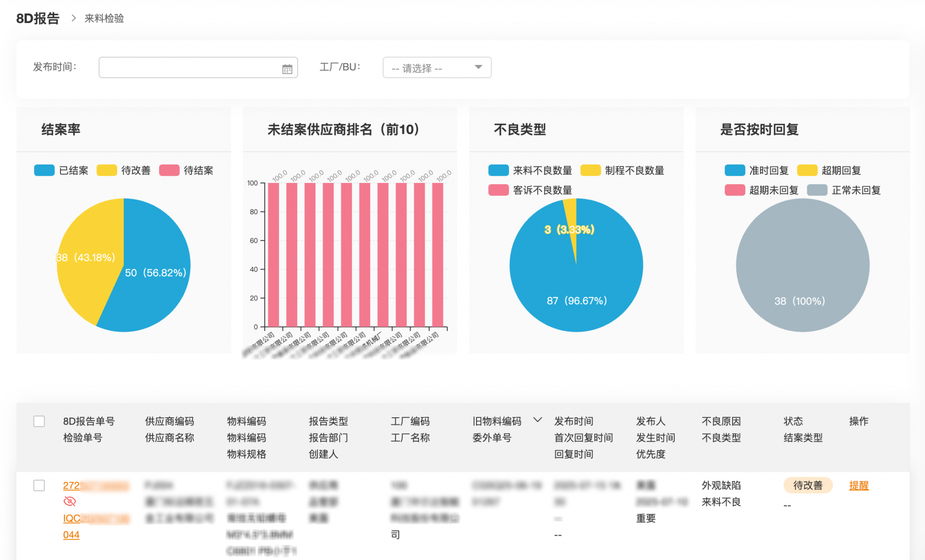
Task: Click the calendar icon in date field
Action: [x=287, y=69]
